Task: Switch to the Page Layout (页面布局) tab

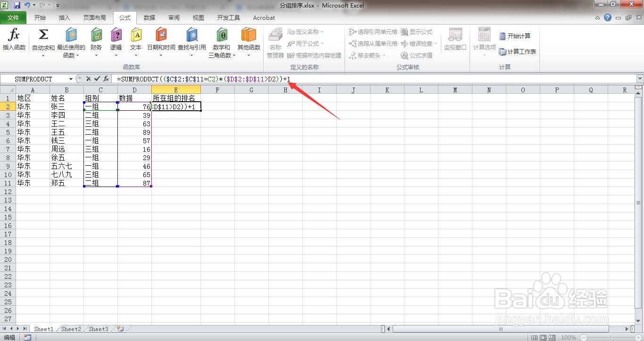Action: (95, 18)
